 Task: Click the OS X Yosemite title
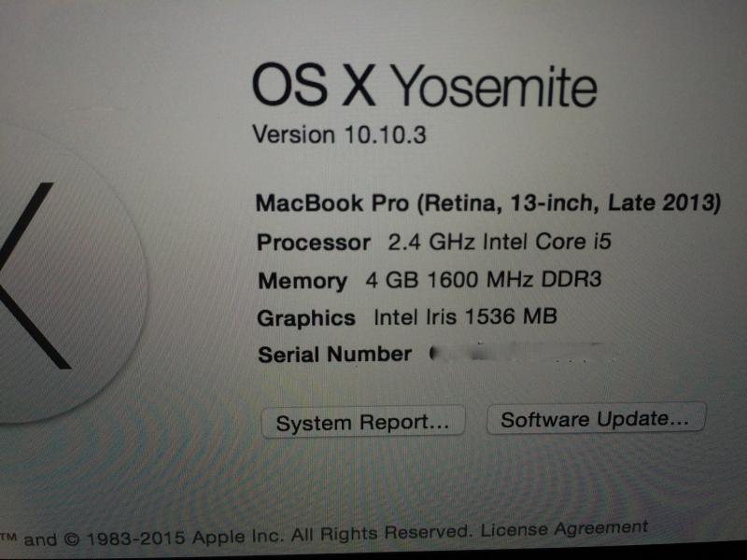click(x=425, y=86)
